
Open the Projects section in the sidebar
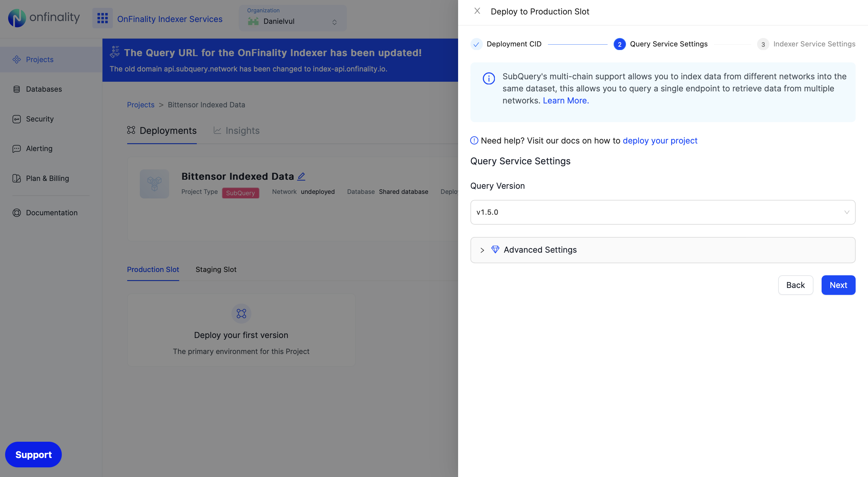(x=39, y=59)
